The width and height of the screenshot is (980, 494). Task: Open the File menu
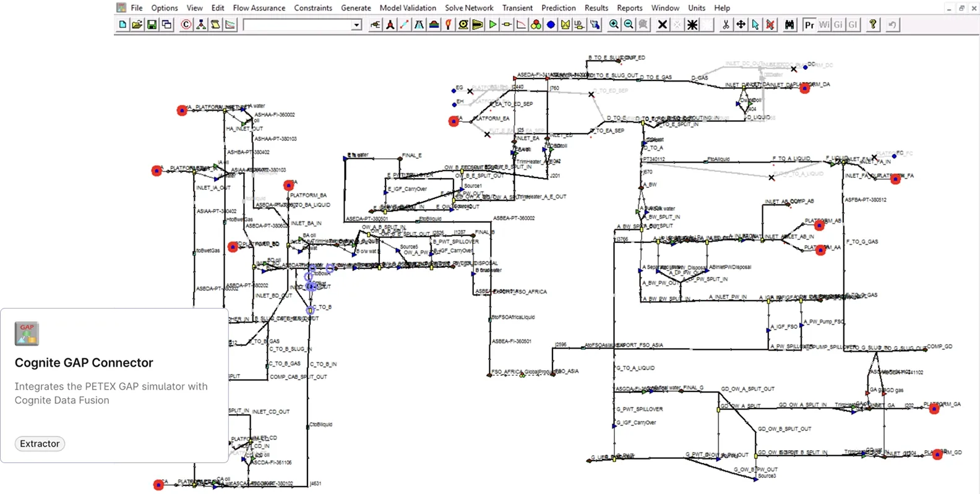[x=137, y=8]
